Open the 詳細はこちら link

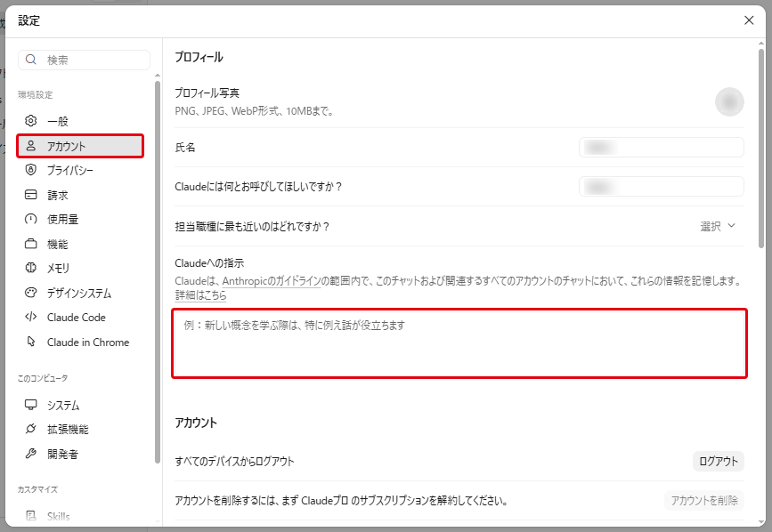(201, 295)
